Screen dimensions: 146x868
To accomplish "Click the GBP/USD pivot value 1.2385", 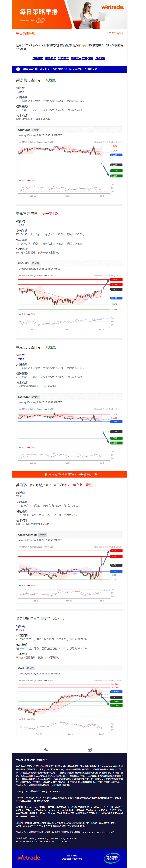I will pyautogui.click(x=20, y=92).
